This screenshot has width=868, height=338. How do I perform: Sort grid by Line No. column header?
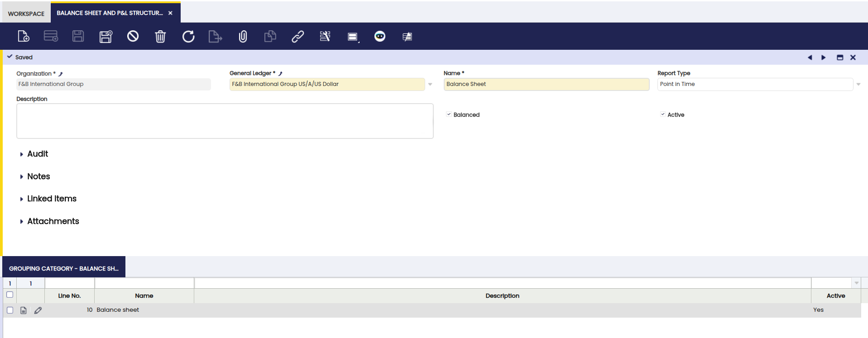pos(69,296)
